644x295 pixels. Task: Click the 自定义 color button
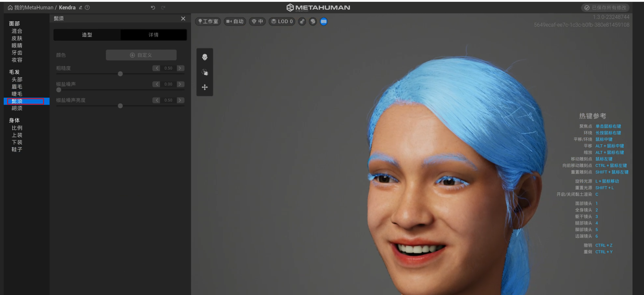141,55
